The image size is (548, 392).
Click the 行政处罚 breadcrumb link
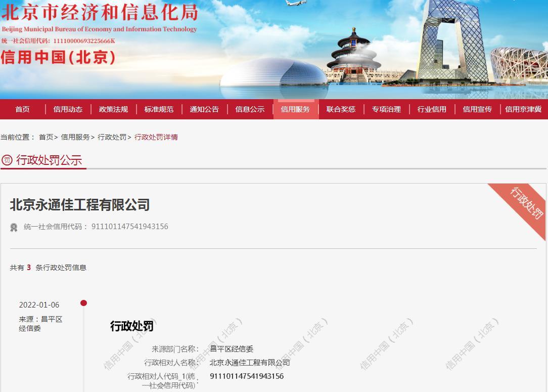coord(112,137)
